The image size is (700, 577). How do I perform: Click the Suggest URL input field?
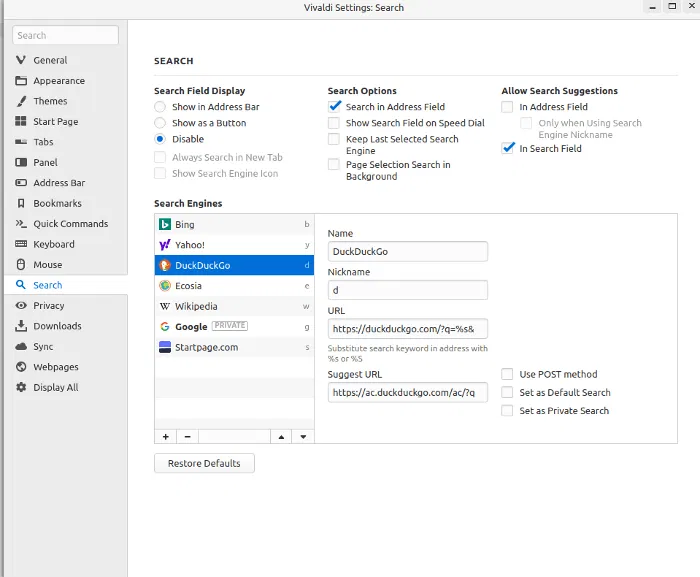click(408, 393)
